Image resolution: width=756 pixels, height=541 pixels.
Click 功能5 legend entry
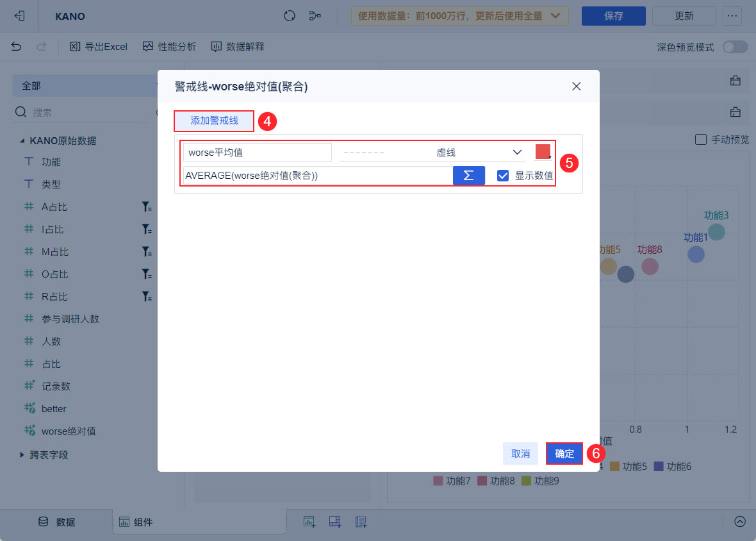tap(629, 466)
